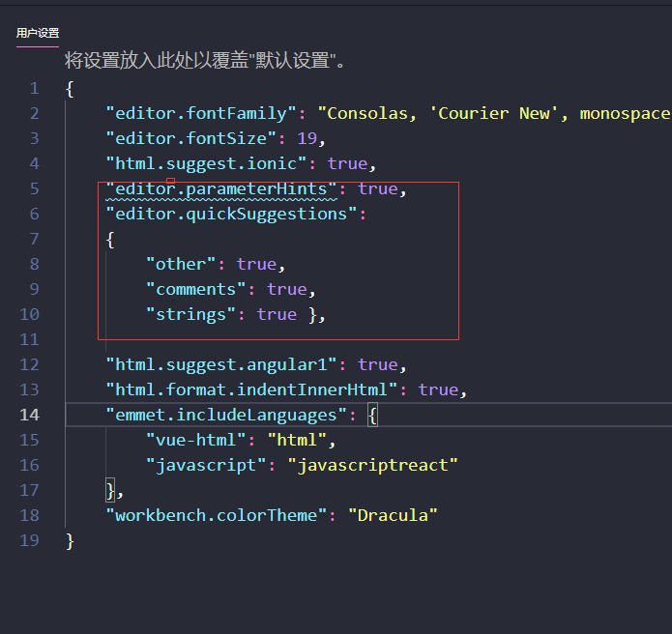
Task: Click the "emmet.includeLanguages" key
Action: [226, 416]
